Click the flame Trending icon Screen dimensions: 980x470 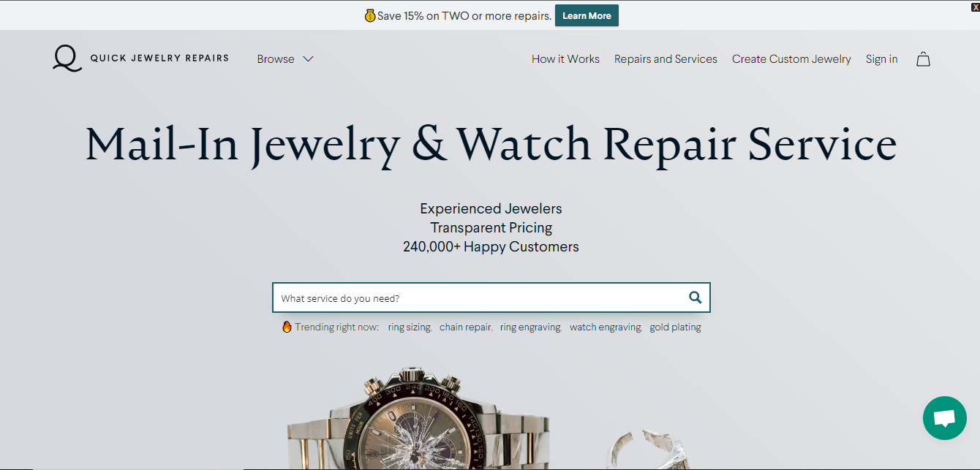[287, 327]
